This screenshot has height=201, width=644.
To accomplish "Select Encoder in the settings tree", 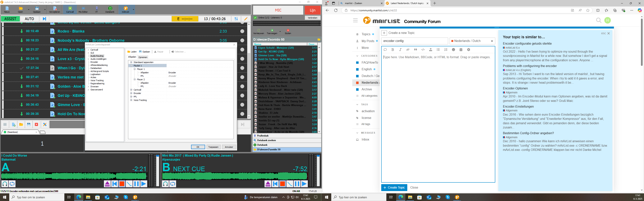I will coord(94,62).
